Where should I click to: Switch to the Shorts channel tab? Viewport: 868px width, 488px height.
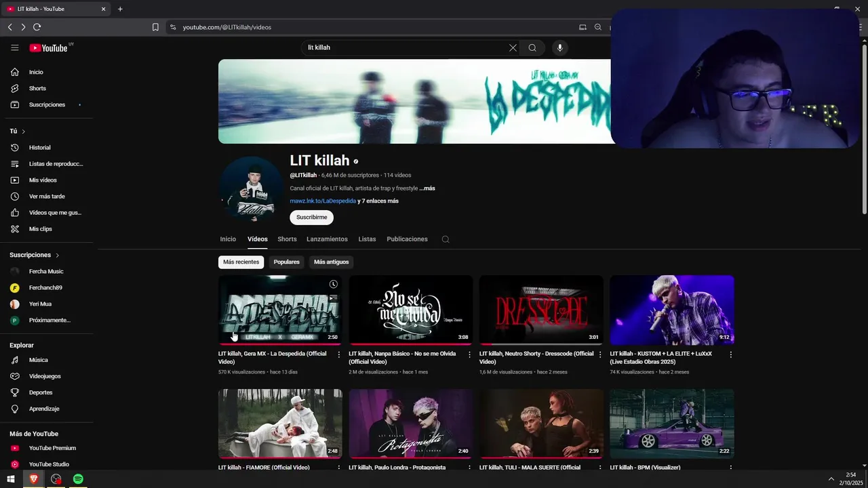[x=287, y=239]
